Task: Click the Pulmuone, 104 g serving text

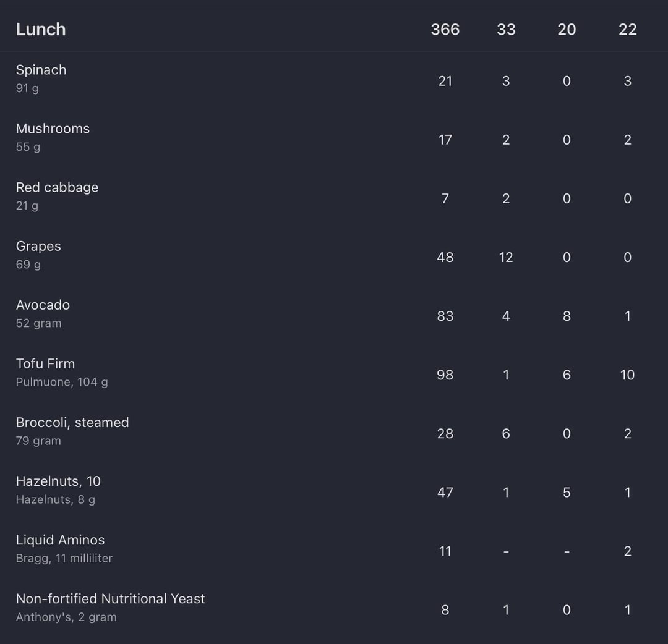Action: 62,382
